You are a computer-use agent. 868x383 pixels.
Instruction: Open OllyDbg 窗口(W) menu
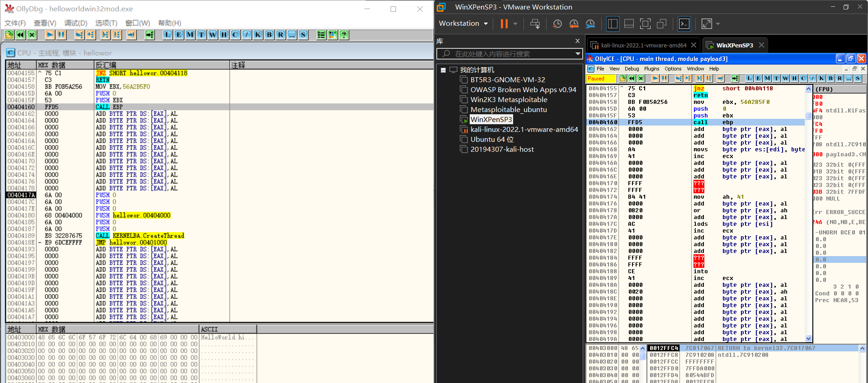point(138,23)
